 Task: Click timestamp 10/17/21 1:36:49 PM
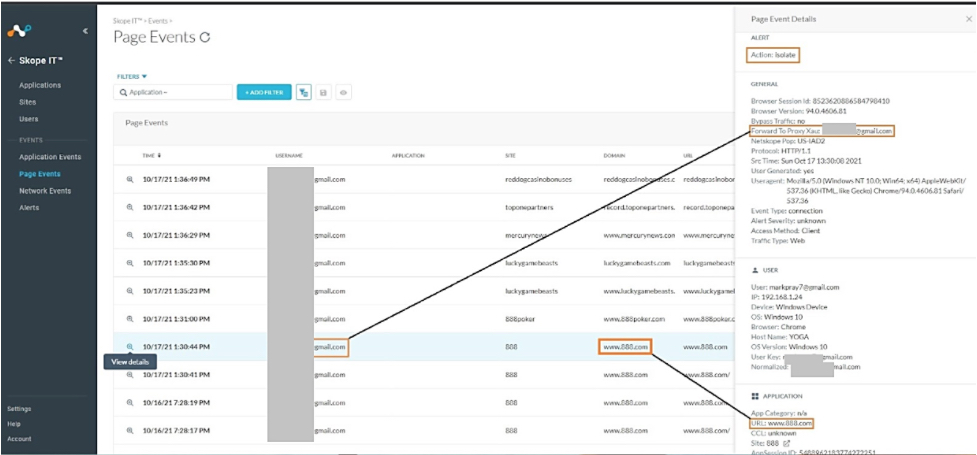[176, 179]
